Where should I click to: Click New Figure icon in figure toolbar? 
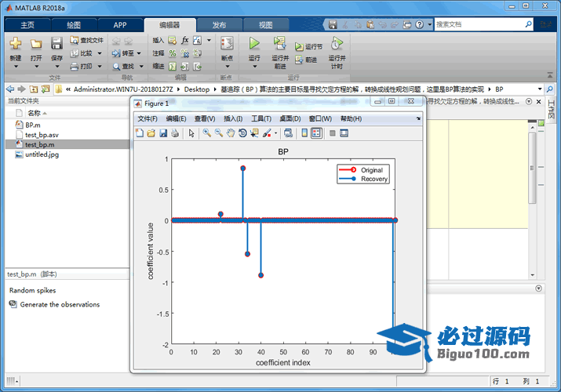pos(140,133)
